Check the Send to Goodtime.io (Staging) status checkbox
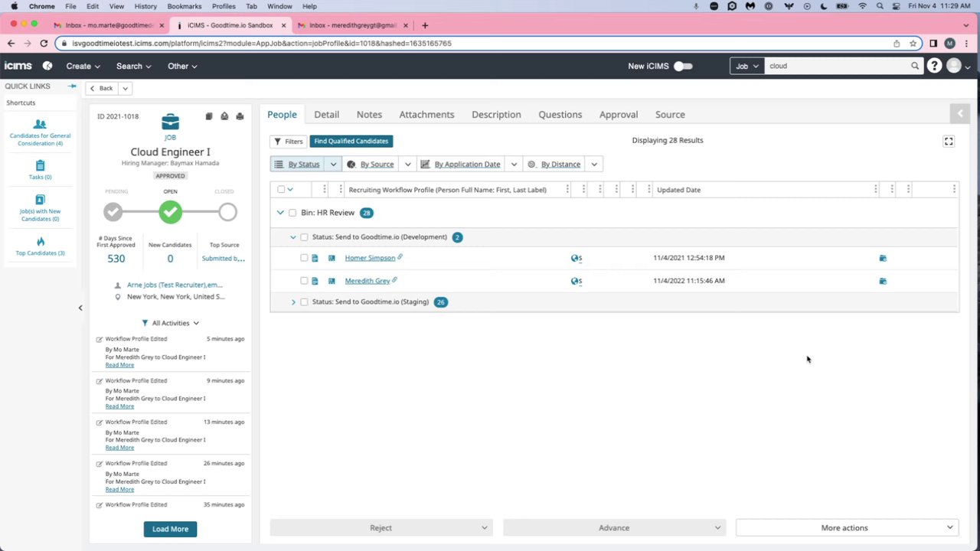Image resolution: width=980 pixels, height=551 pixels. [x=304, y=302]
